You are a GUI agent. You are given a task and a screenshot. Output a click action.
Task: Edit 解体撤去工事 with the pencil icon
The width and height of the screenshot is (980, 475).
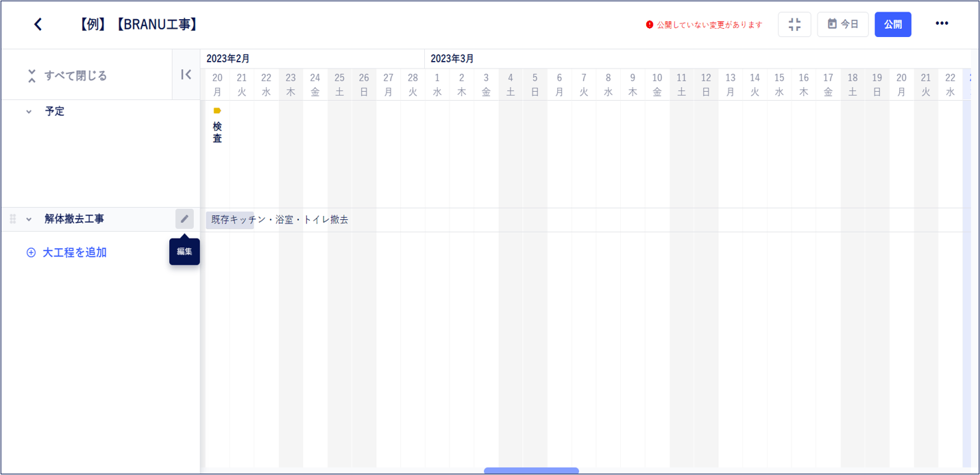(184, 219)
